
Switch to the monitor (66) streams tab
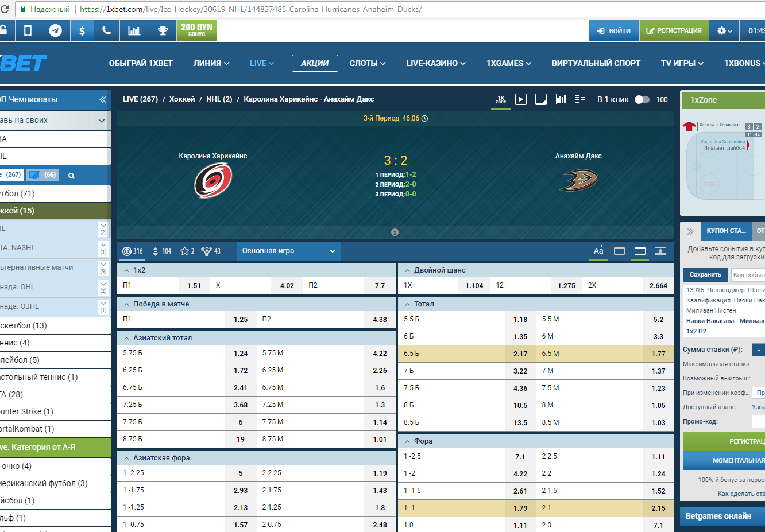[42, 175]
